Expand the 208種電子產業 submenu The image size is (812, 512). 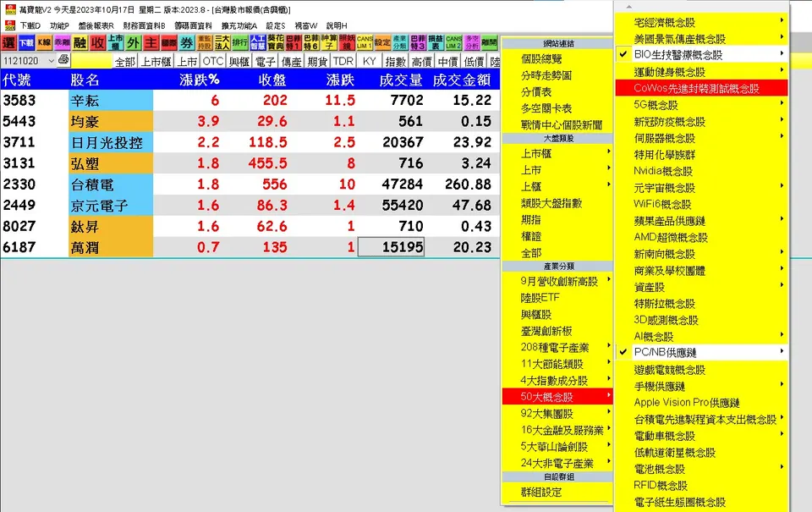click(x=557, y=347)
